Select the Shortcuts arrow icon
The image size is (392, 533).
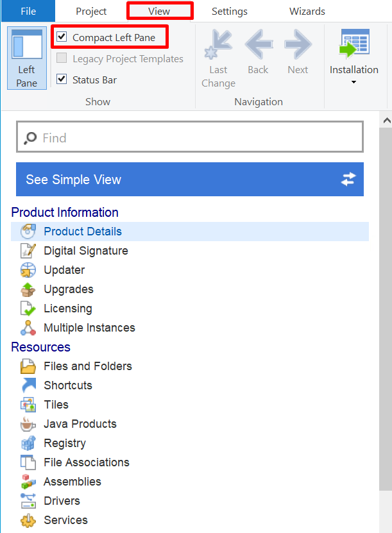(x=28, y=385)
